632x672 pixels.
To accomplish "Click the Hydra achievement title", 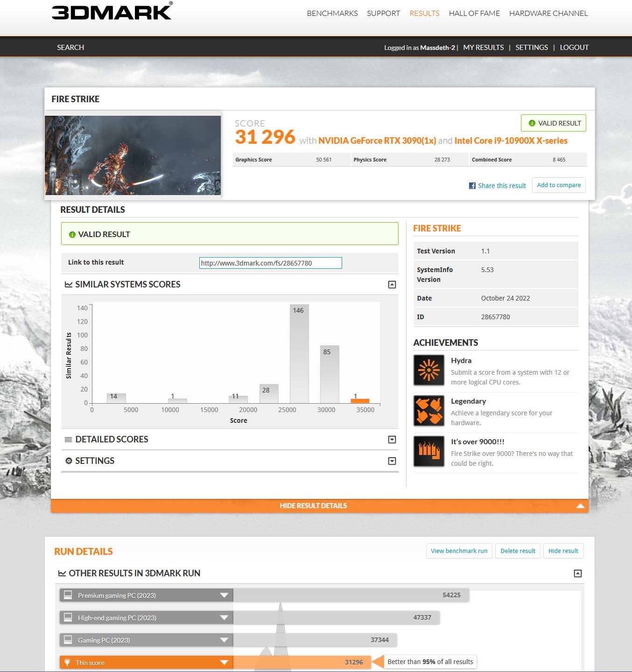I will coord(461,361).
